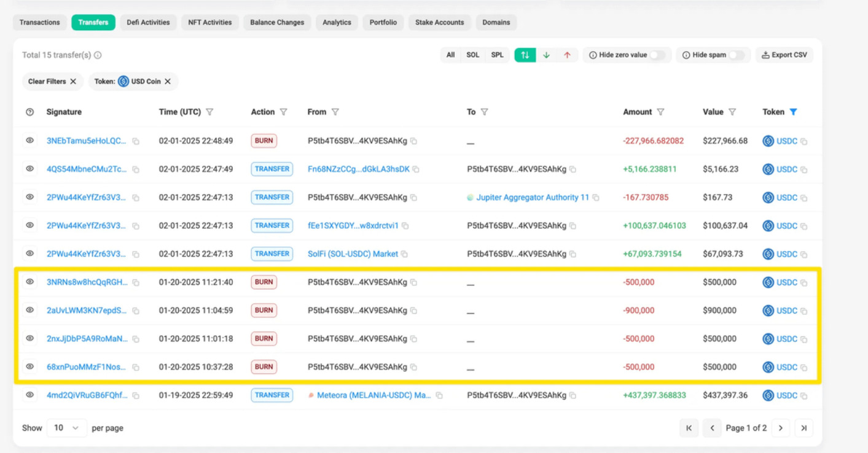The width and height of the screenshot is (868, 453).
Task: Open the Show per page dropdown
Action: (66, 427)
